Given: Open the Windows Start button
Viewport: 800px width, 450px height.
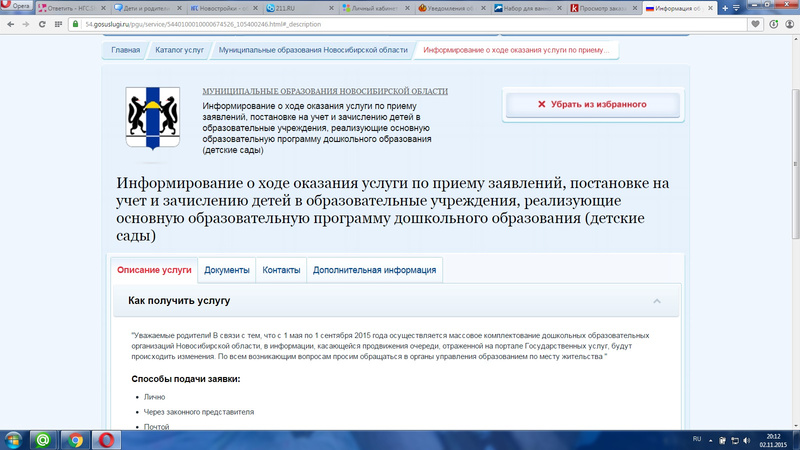Looking at the screenshot, I should point(15,439).
